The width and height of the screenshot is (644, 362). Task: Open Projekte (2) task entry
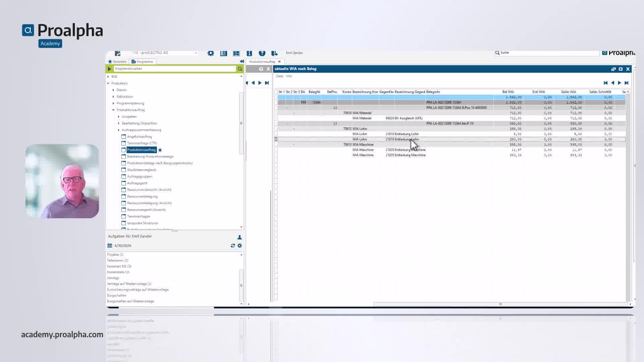point(115,255)
